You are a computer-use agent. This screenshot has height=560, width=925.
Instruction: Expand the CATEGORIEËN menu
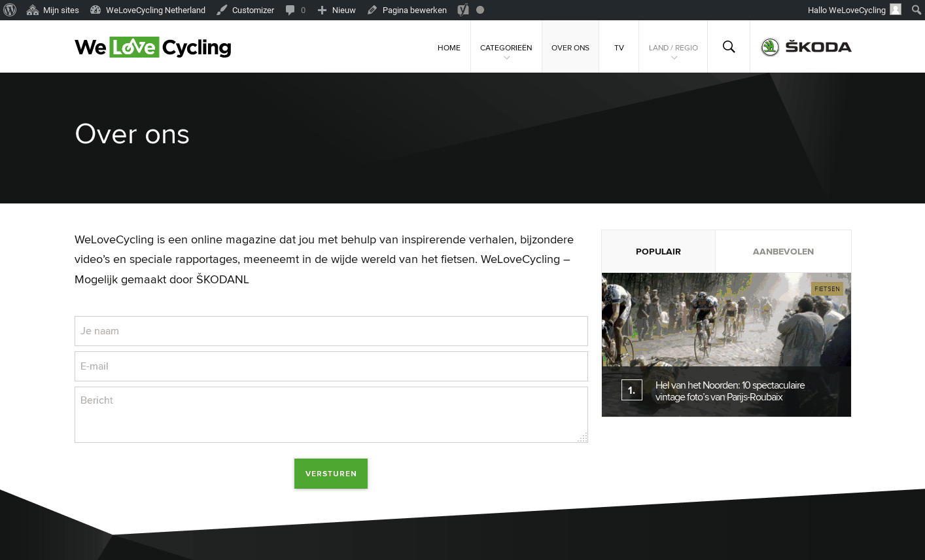click(506, 48)
